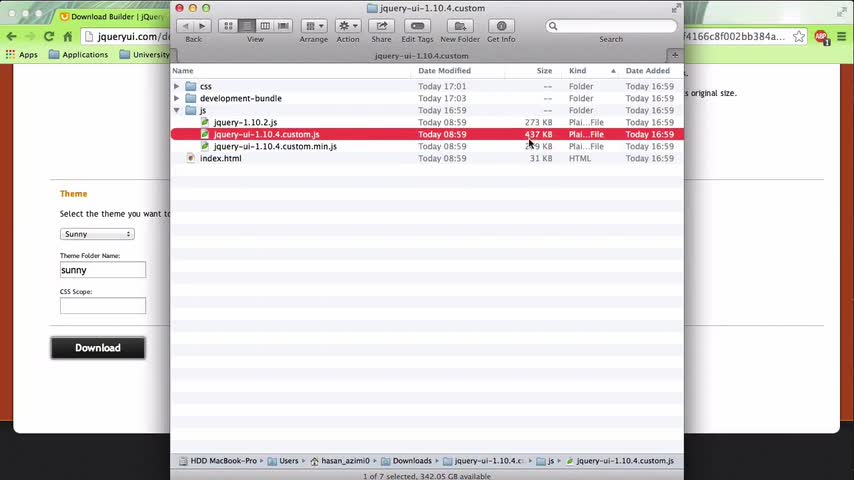Select the jquery-1.10.2.js file icon

(205, 122)
